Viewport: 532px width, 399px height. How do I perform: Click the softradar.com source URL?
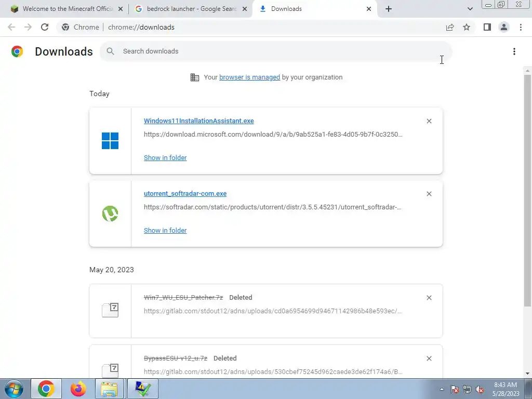pos(273,207)
